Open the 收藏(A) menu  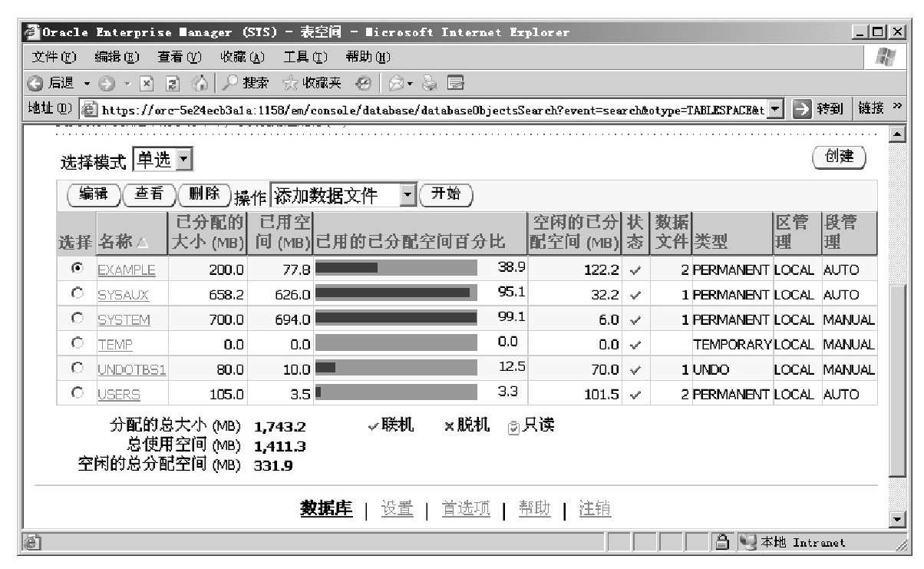(x=243, y=57)
